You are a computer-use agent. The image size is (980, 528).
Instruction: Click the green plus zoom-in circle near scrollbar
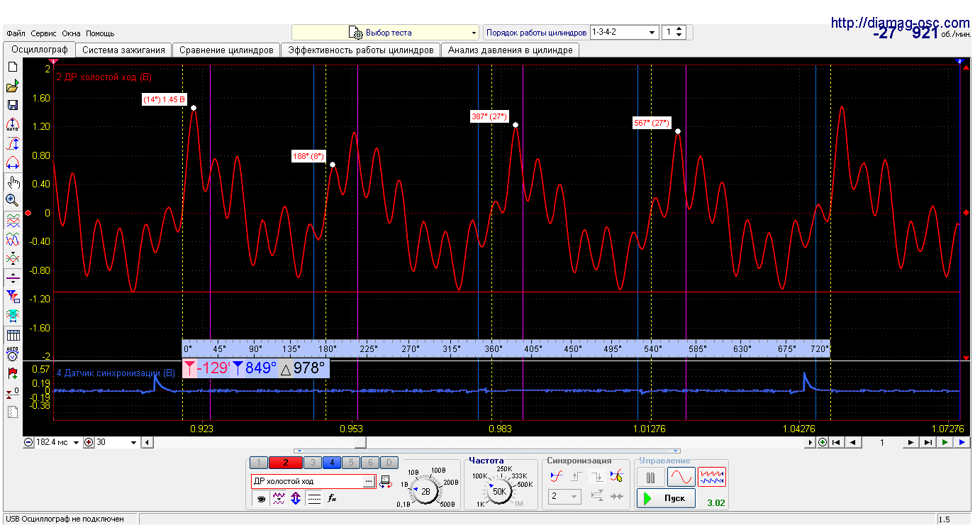click(823, 442)
